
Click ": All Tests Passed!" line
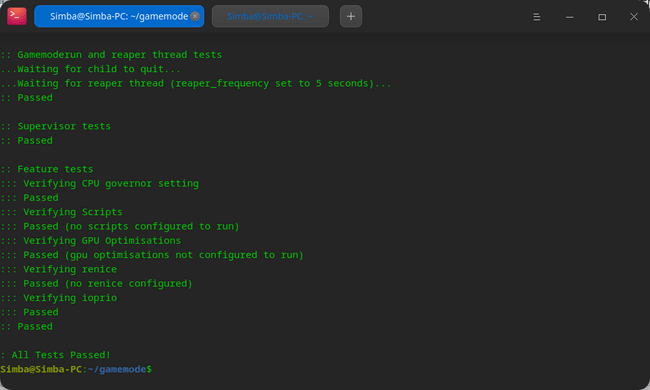click(x=56, y=355)
